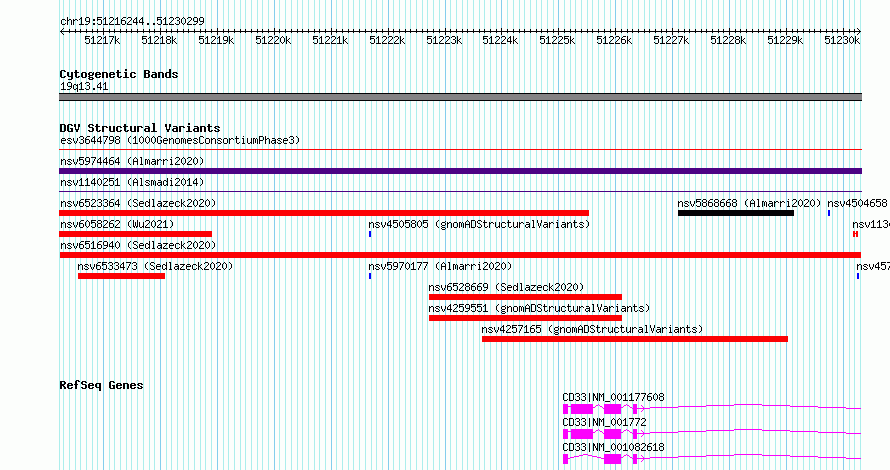Click the 51223k ruler tick label

click(444, 40)
